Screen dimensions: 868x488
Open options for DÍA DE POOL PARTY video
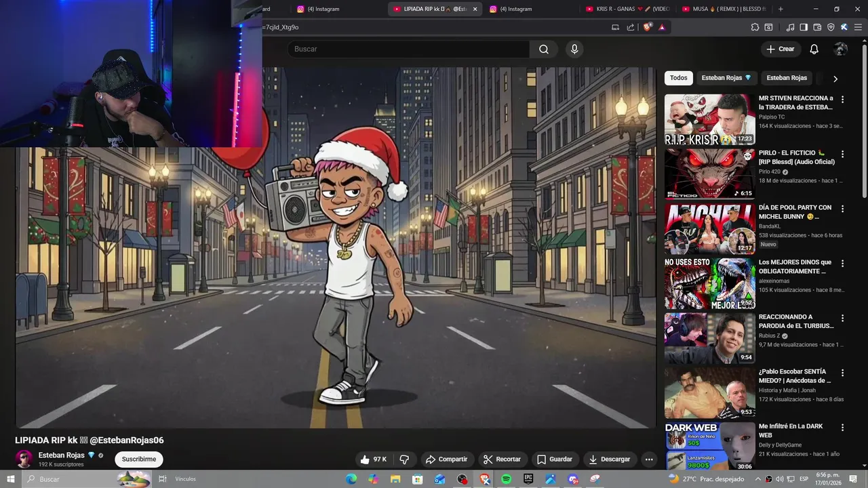point(842,209)
